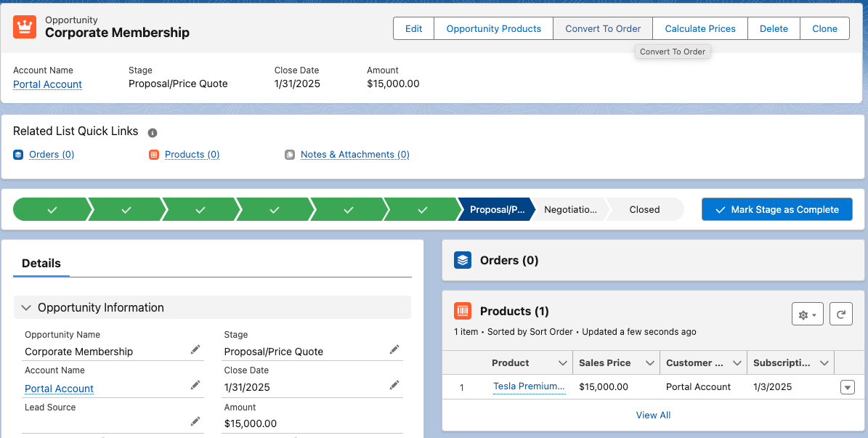
Task: Click the orange crown Opportunity icon
Action: tap(25, 27)
